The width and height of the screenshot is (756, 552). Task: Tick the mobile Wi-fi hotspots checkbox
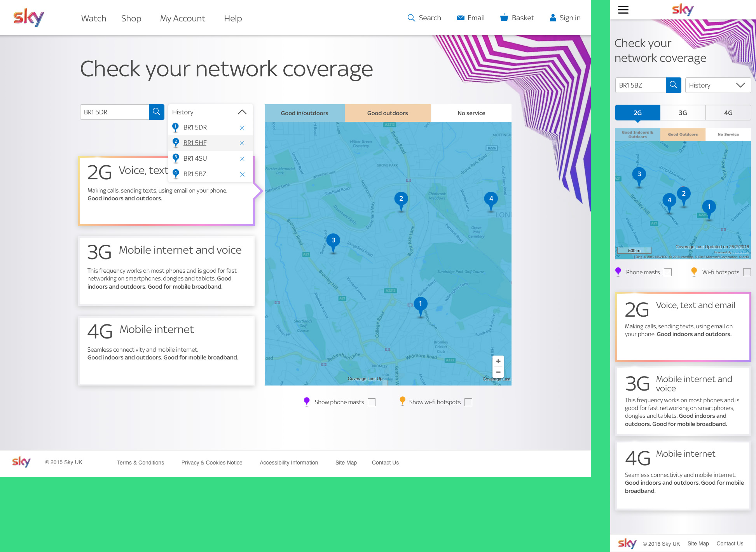click(x=747, y=272)
